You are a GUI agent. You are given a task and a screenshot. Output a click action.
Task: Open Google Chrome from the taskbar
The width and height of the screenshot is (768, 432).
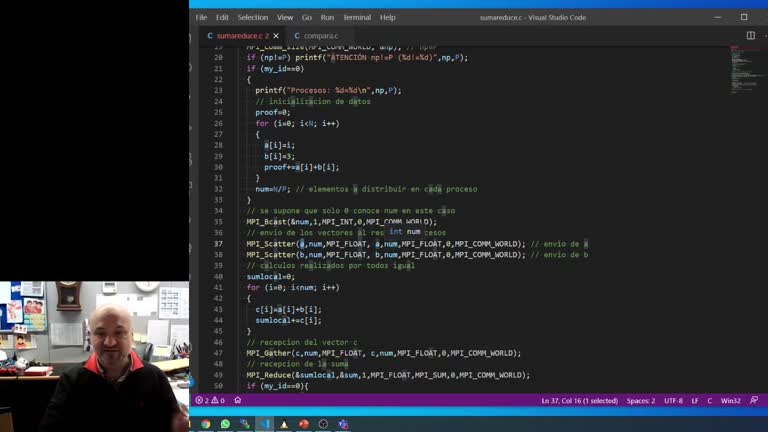pos(206,424)
